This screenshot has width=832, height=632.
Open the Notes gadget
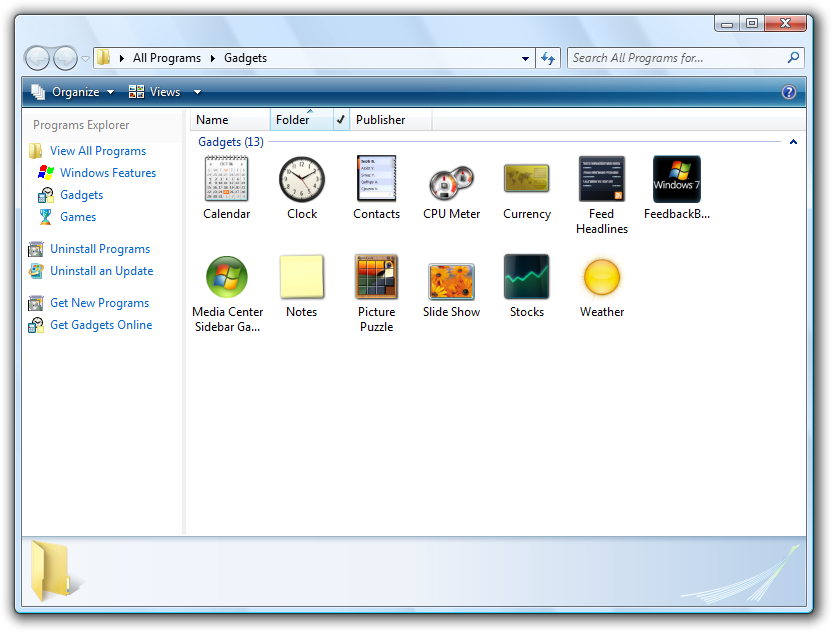tap(302, 277)
